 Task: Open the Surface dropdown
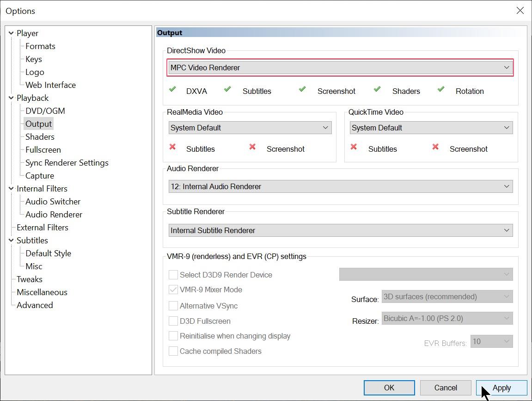(x=447, y=296)
